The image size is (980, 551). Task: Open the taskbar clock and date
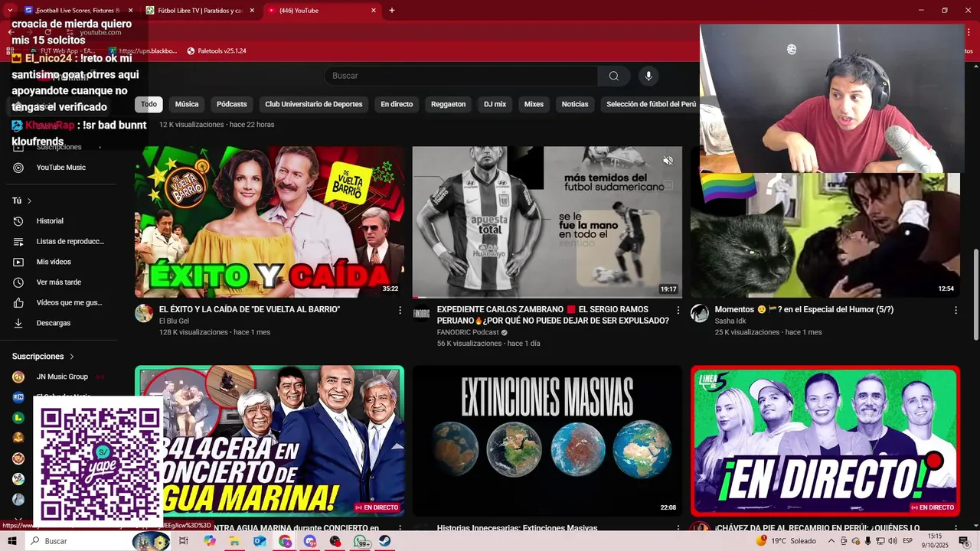click(936, 541)
